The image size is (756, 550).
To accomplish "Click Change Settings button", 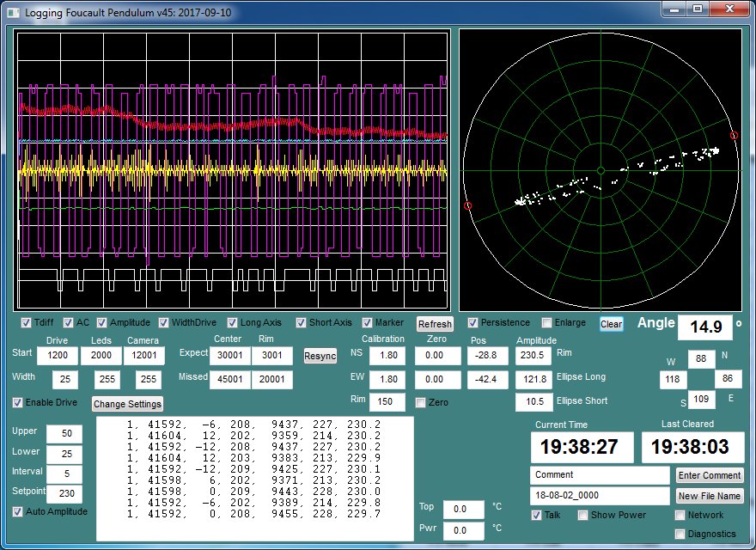I will (x=126, y=403).
